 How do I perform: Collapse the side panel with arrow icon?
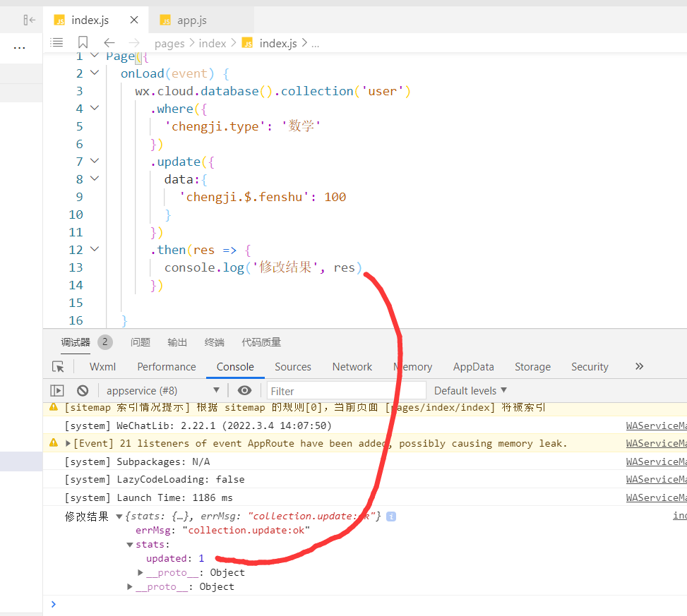coord(29,20)
